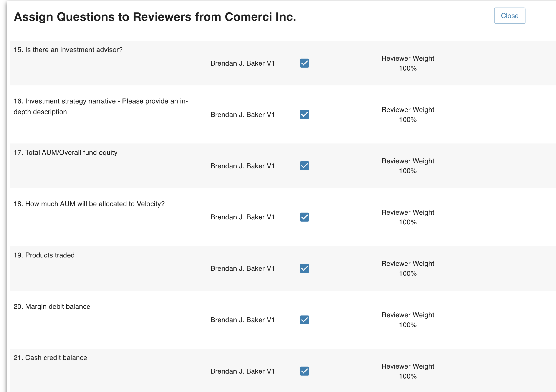Deselect checkbox for AUM allocated to Velocity
This screenshot has width=556, height=392.
pos(304,217)
